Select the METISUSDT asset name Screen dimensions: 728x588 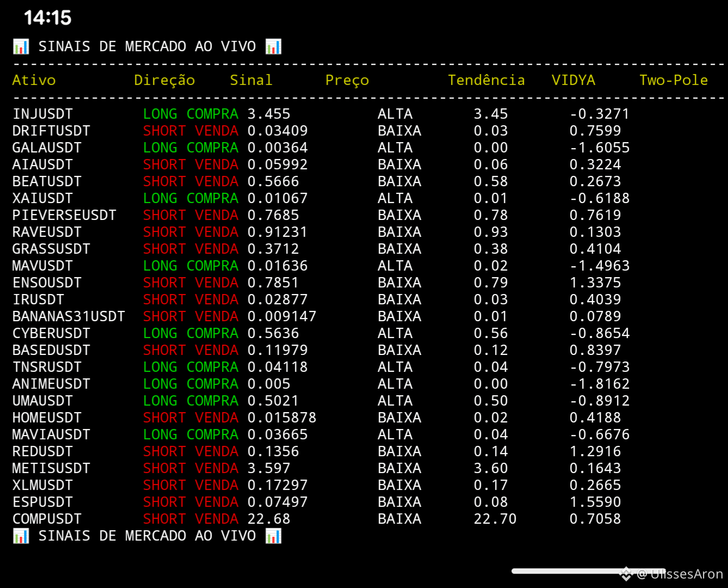51,468
